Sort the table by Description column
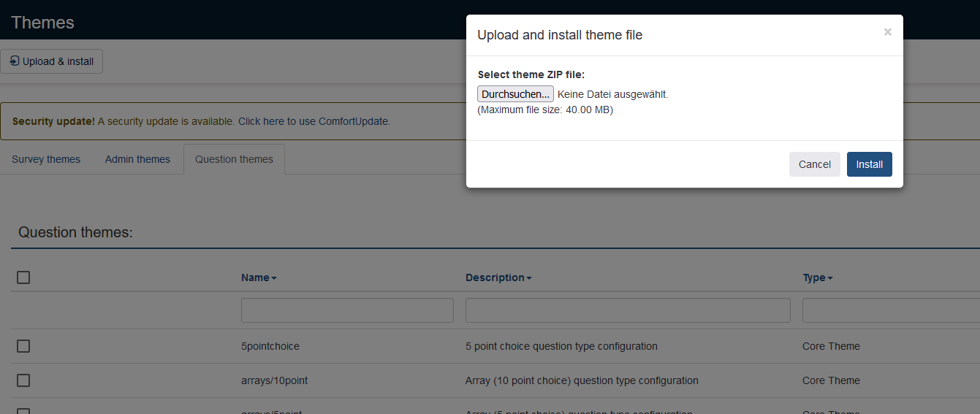The height and width of the screenshot is (414, 980). (x=498, y=277)
